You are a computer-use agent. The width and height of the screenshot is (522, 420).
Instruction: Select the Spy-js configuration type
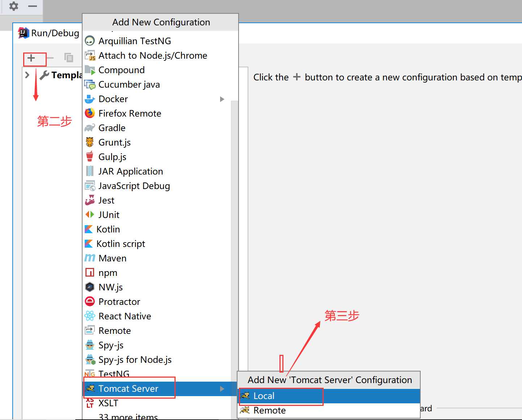(157, 345)
